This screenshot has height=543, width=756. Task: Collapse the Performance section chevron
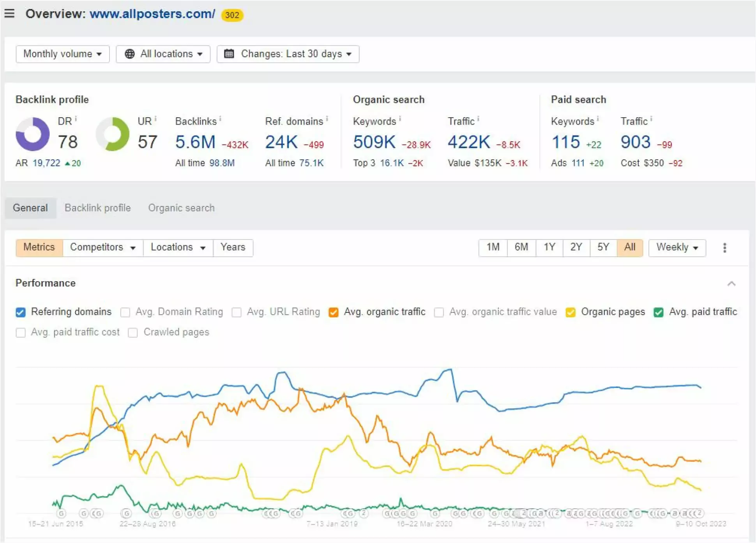coord(731,283)
